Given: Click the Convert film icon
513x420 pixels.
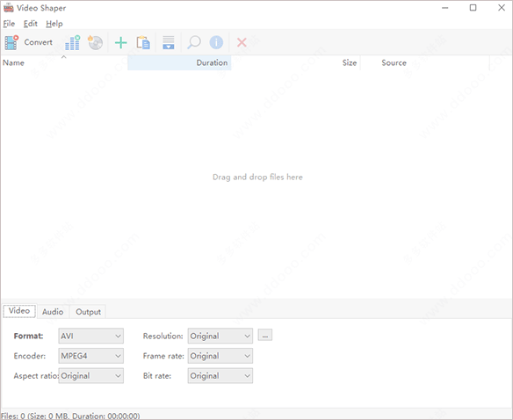Looking at the screenshot, I should (11, 42).
